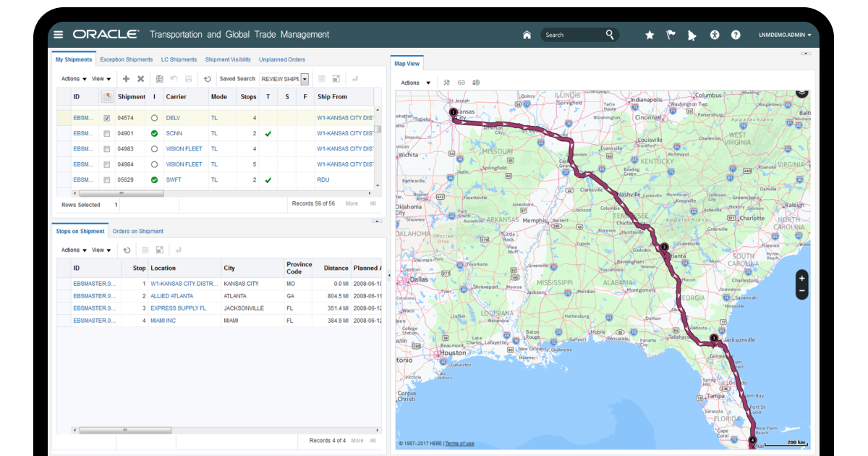Click the Detach icon in Stops on Shipment toolbar

pyautogui.click(x=159, y=250)
